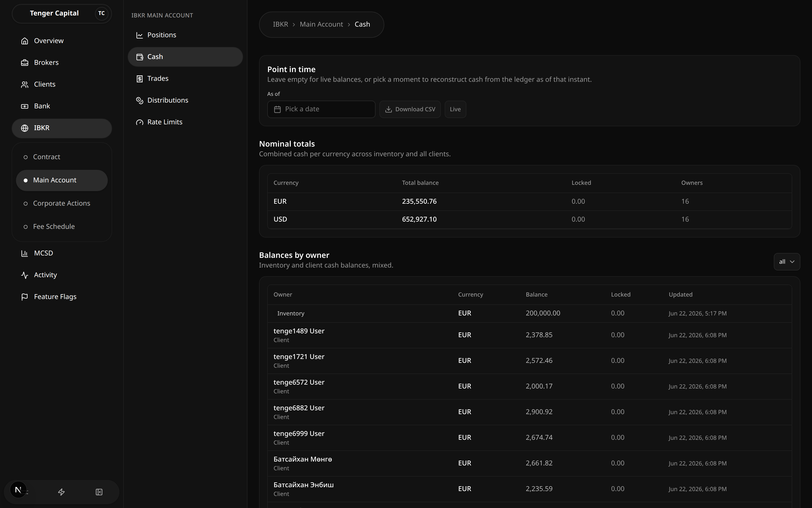
Task: Click the USD currency cell in Nominal totals
Action: point(280,219)
